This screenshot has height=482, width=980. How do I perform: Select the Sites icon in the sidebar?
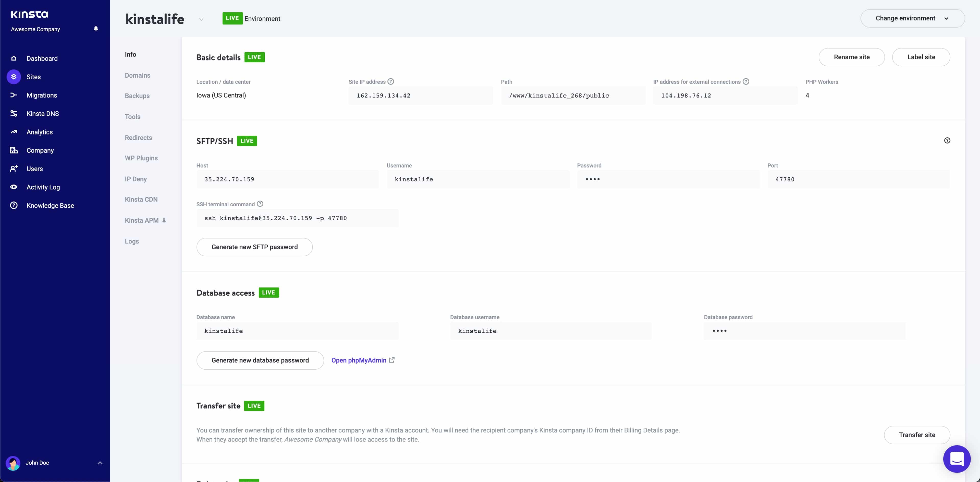click(14, 77)
